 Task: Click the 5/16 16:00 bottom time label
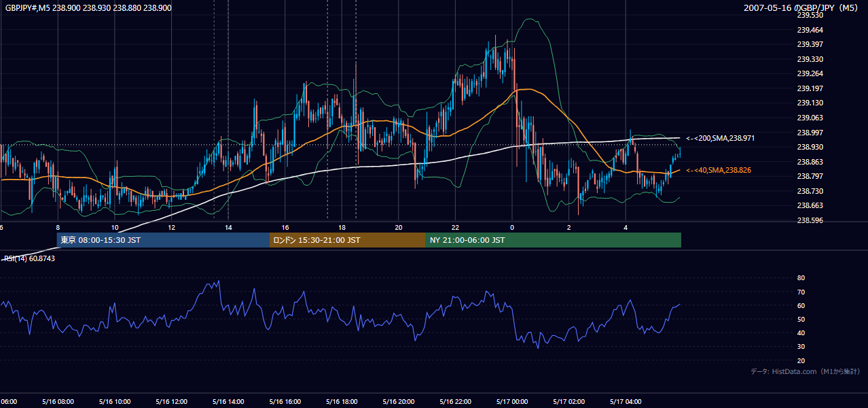(x=285, y=402)
